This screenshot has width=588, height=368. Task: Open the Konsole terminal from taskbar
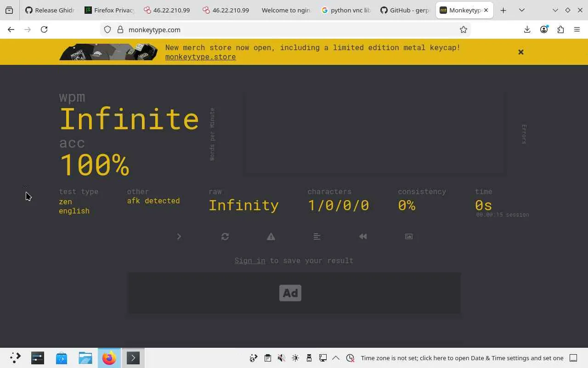pyautogui.click(x=133, y=358)
